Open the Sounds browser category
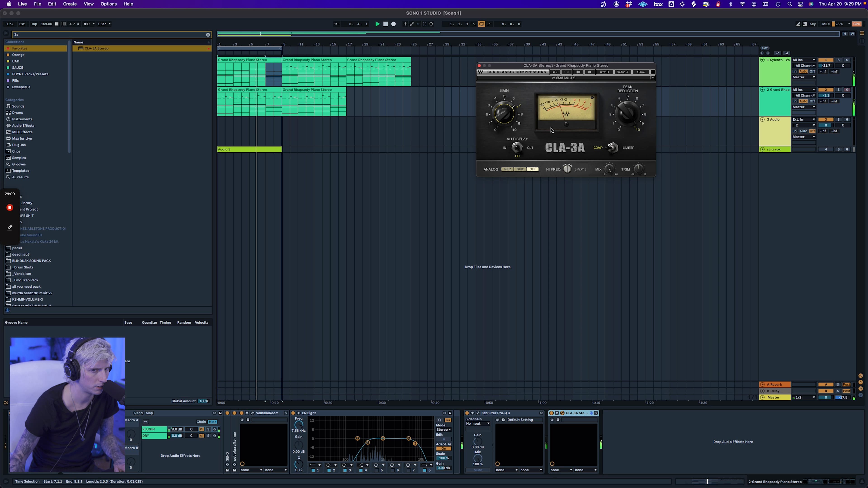This screenshot has height=488, width=868. click(18, 106)
